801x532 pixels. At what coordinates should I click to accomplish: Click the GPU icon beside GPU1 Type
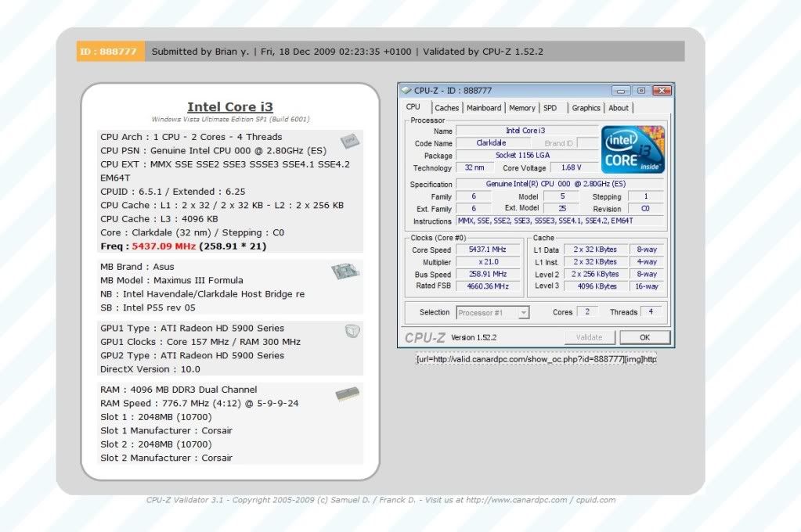pos(352,332)
